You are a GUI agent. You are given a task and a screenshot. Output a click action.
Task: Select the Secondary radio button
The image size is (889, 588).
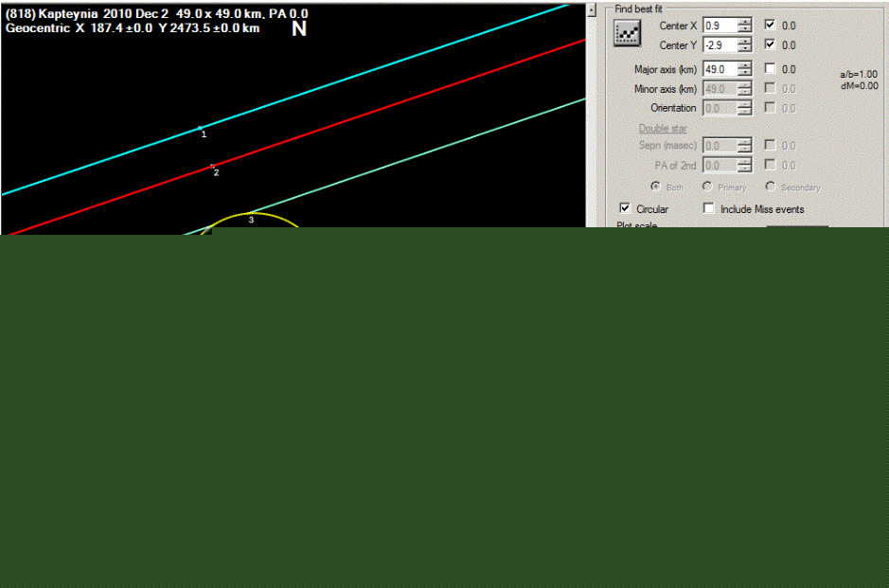click(770, 186)
